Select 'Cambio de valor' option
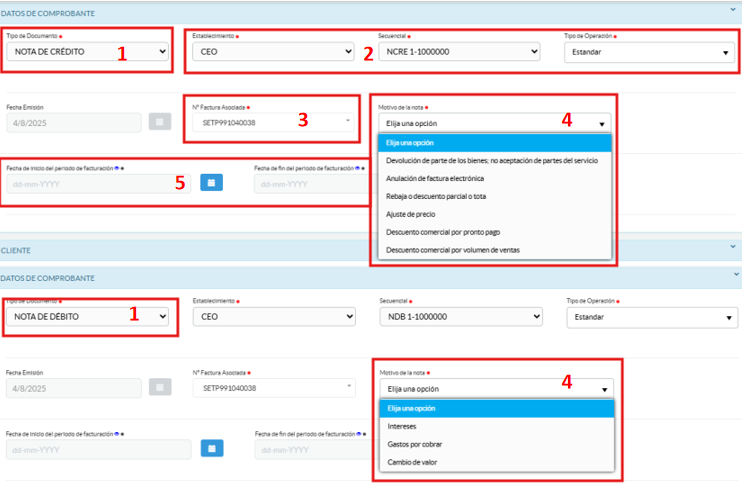The width and height of the screenshot is (745, 486). pos(410,462)
